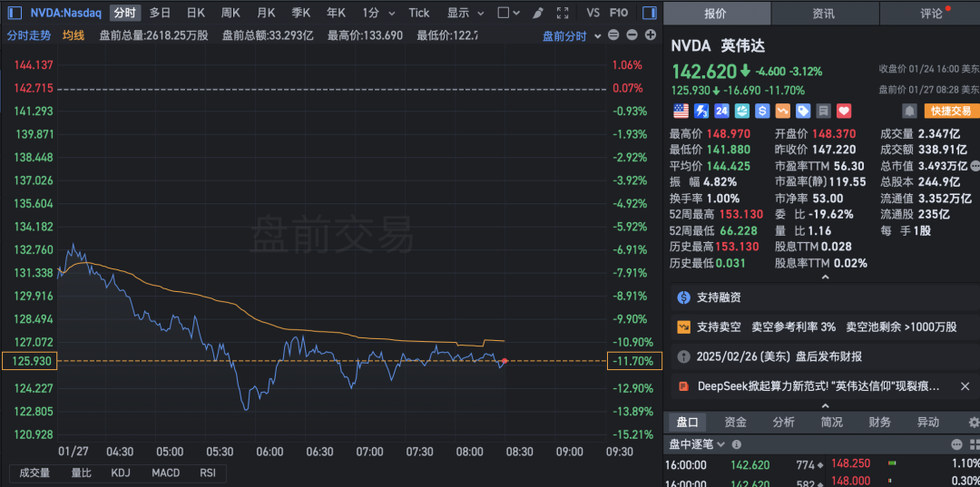Toggle the KDJ indicator
Screen dimensions: 980x487
121,472
